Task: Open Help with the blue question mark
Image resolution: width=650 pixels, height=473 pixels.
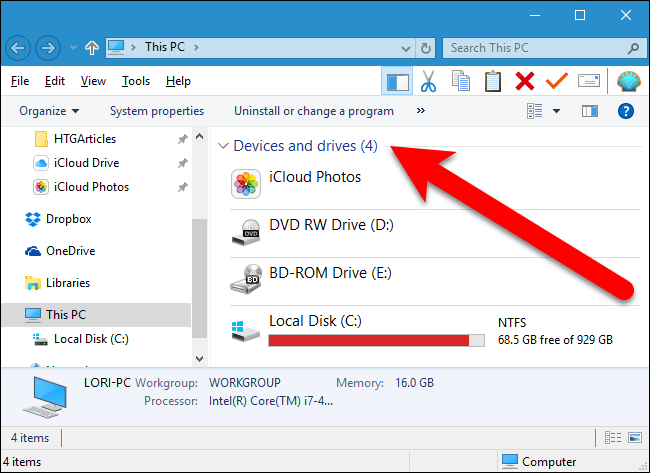Action: tap(627, 111)
